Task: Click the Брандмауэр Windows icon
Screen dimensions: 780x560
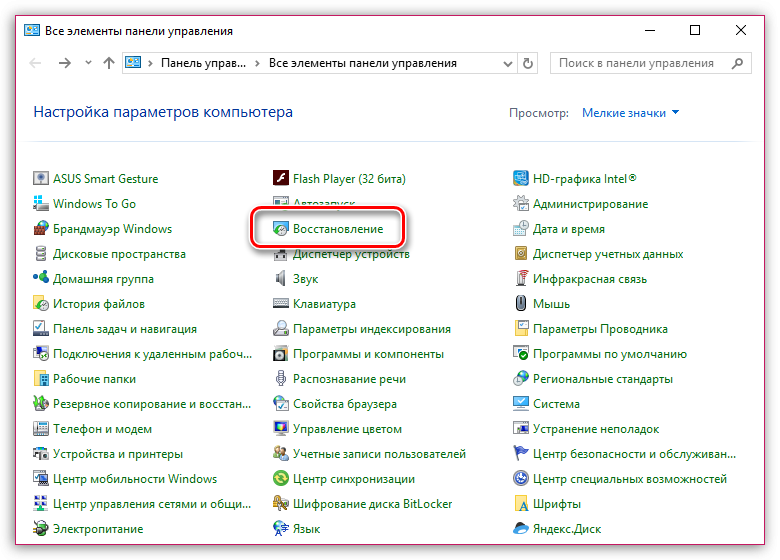Action: [x=41, y=229]
